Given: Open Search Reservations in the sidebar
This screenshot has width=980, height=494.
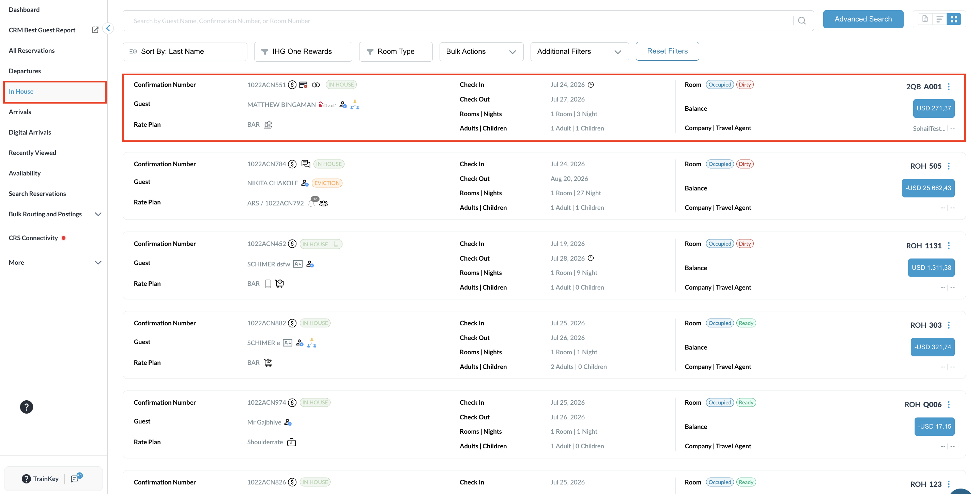Looking at the screenshot, I should tap(37, 194).
